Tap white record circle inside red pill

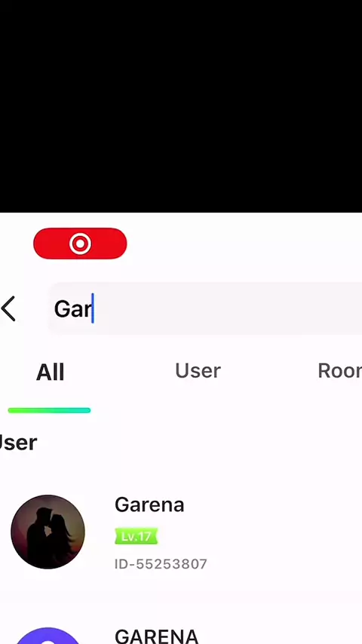(x=80, y=244)
